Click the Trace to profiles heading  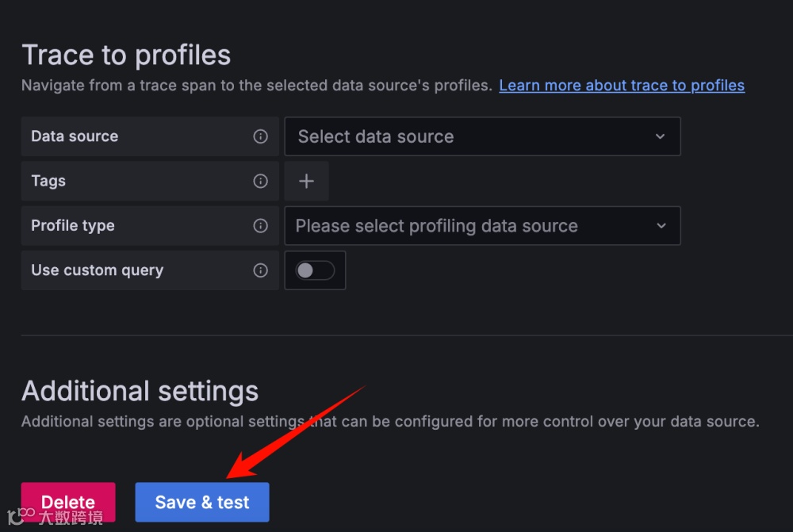point(126,55)
